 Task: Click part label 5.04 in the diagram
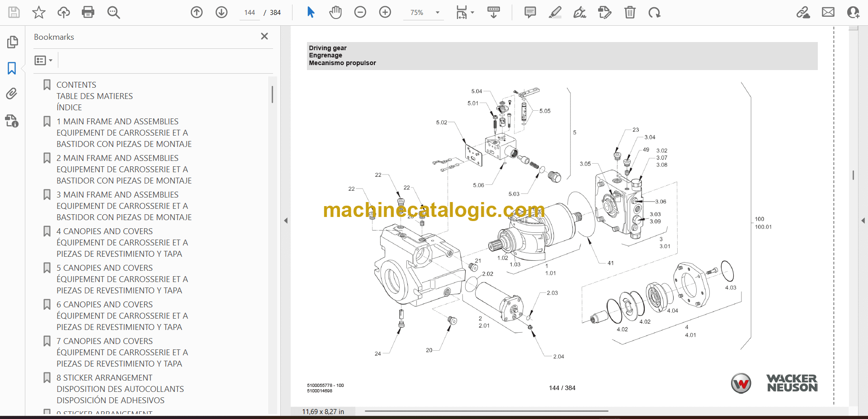[476, 91]
